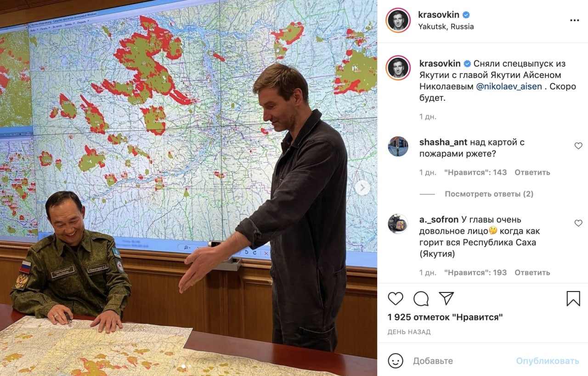Screen dimensions: 588x376
Task: Like the post with the heart icon
Action: (396, 299)
